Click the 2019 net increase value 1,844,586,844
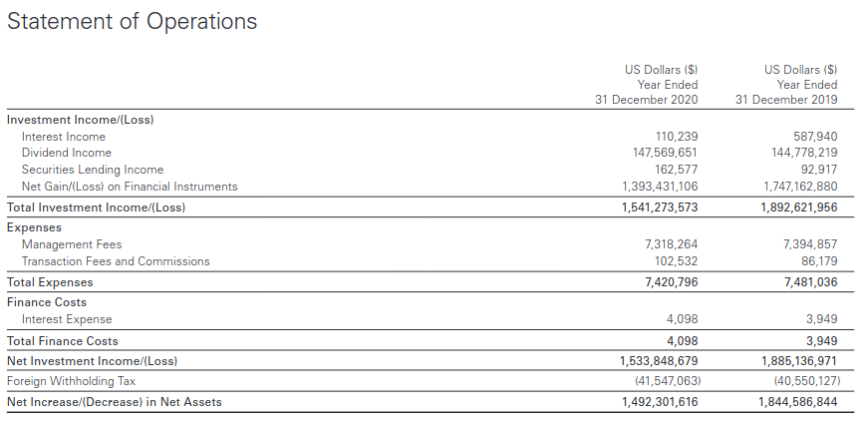 point(799,402)
